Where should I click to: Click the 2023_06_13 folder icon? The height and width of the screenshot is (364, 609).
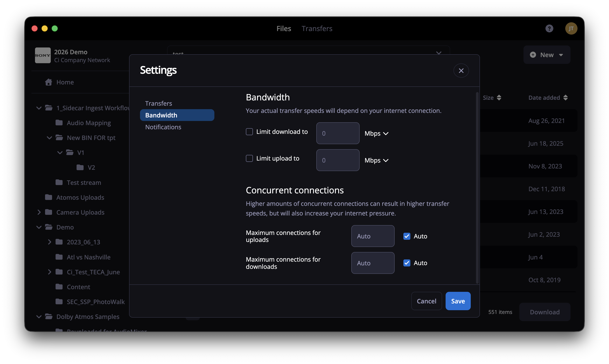[x=59, y=242]
